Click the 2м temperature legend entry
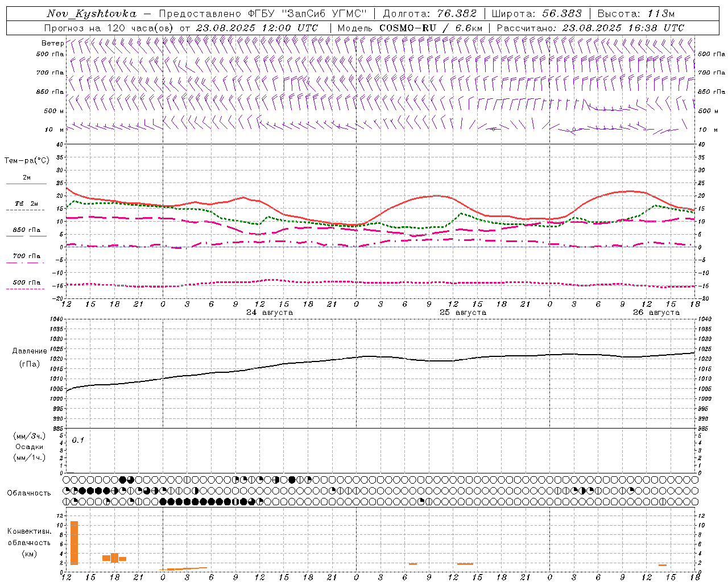 [27, 177]
